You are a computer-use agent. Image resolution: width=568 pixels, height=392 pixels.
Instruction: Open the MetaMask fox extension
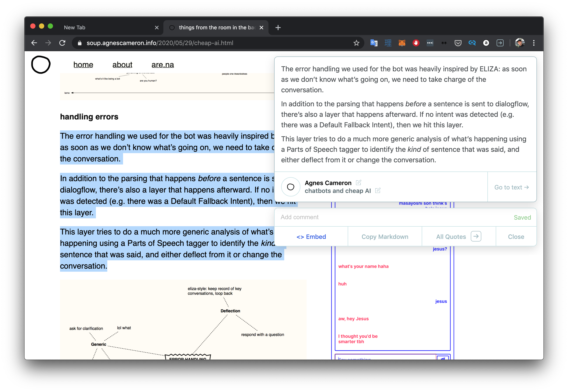402,43
